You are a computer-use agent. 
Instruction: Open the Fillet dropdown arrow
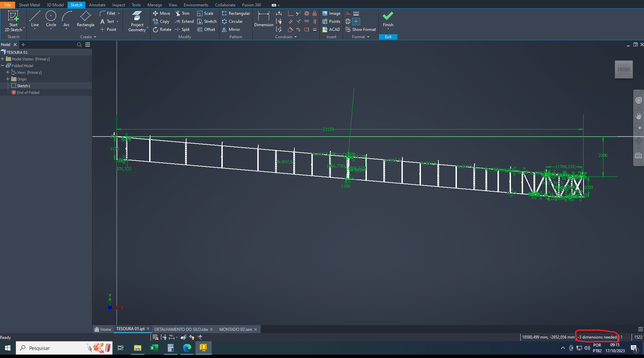pos(118,13)
